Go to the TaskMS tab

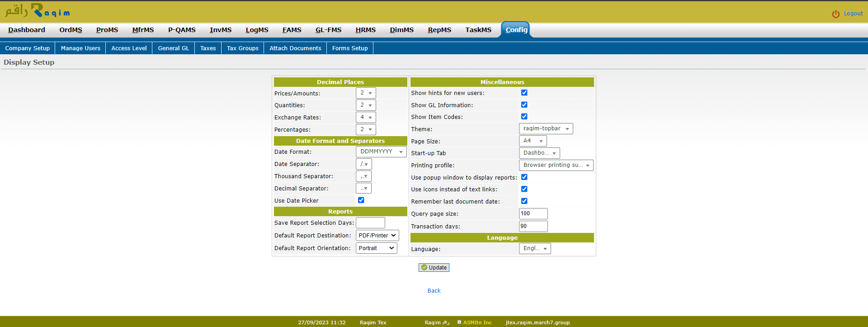(478, 30)
